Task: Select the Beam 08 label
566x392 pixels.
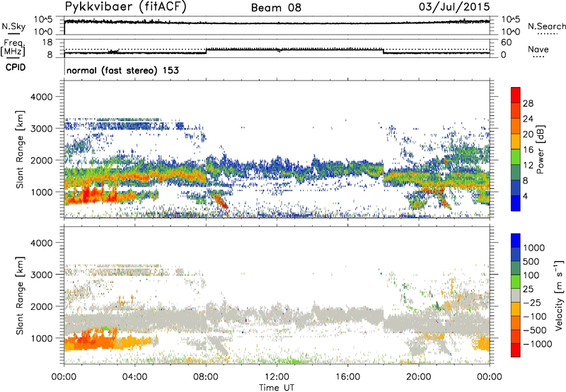Action: [x=276, y=8]
